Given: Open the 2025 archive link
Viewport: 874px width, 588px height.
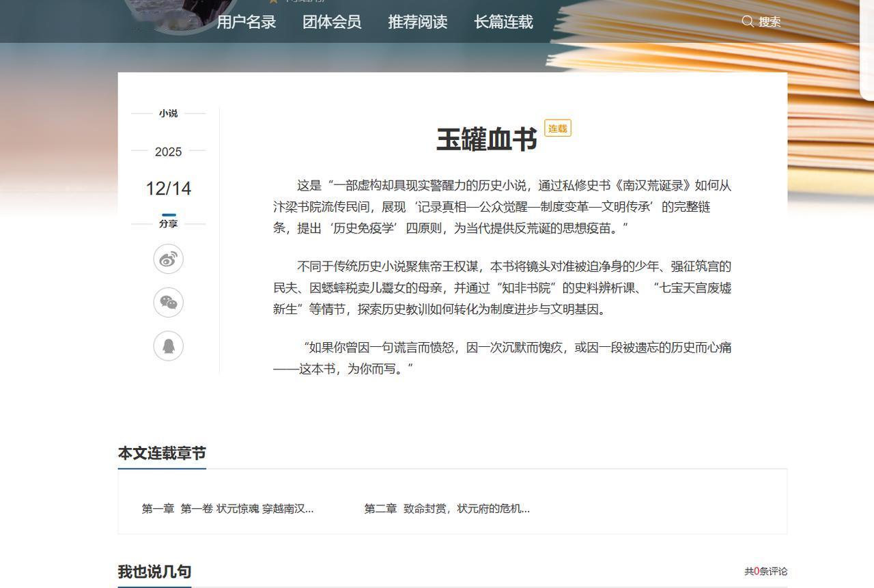Looking at the screenshot, I should 168,152.
